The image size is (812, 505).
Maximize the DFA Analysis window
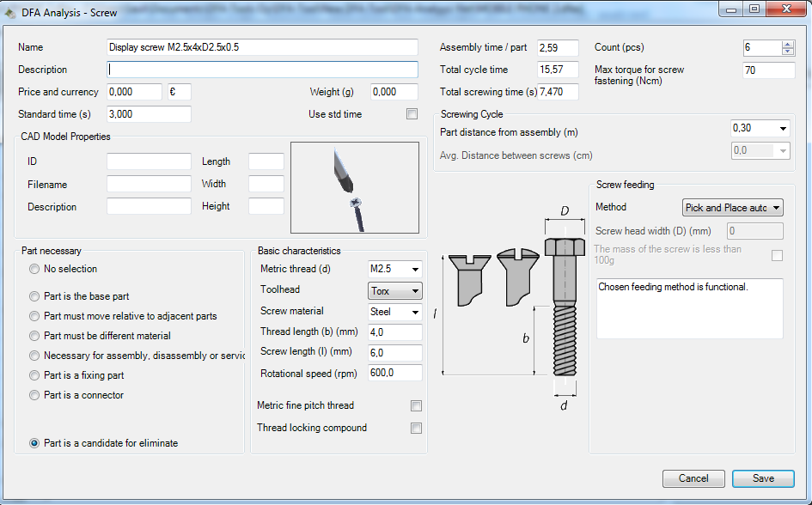(754, 9)
